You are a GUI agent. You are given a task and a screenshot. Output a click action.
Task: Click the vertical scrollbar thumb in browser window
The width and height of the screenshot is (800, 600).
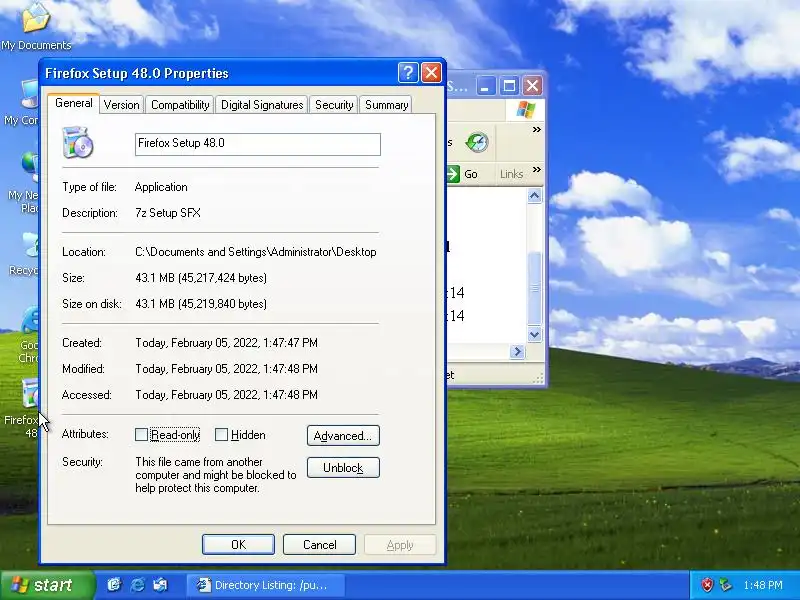point(535,288)
